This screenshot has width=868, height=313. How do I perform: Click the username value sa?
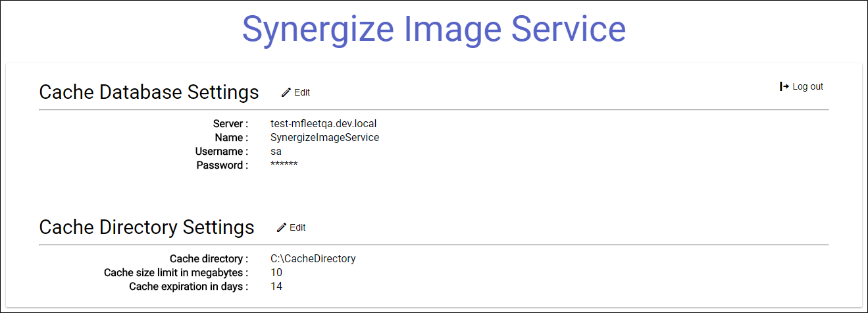[276, 152]
